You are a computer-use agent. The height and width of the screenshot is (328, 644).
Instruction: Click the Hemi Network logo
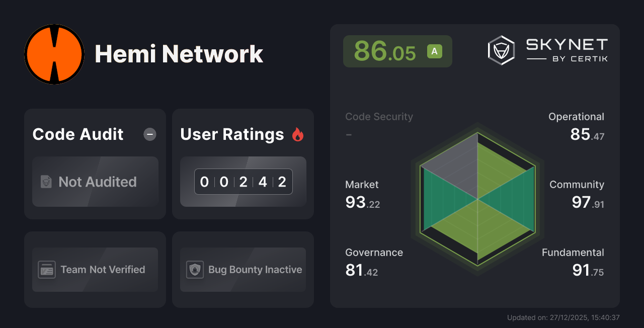[54, 54]
